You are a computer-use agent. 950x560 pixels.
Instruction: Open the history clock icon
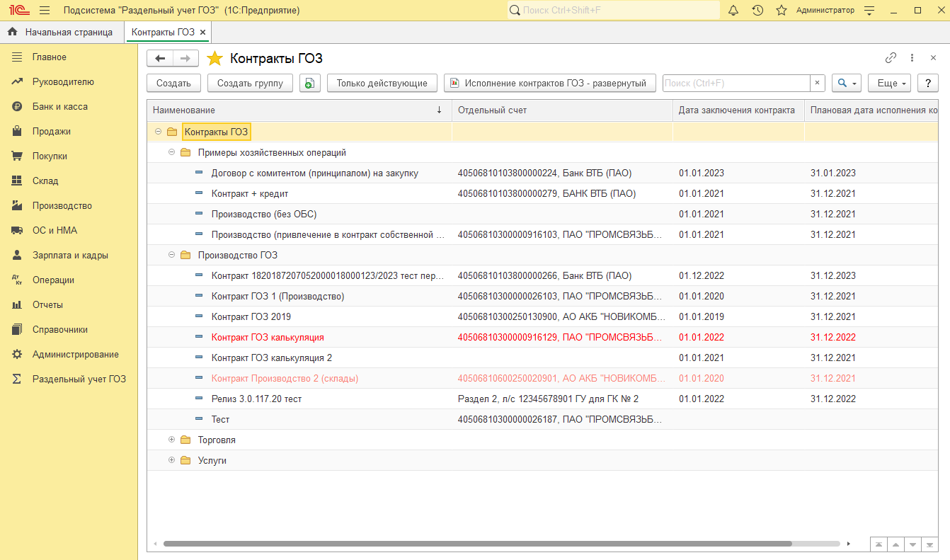point(757,11)
